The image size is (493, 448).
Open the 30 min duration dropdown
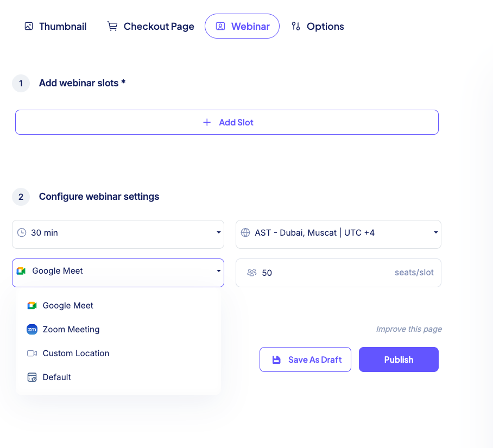pyautogui.click(x=118, y=232)
